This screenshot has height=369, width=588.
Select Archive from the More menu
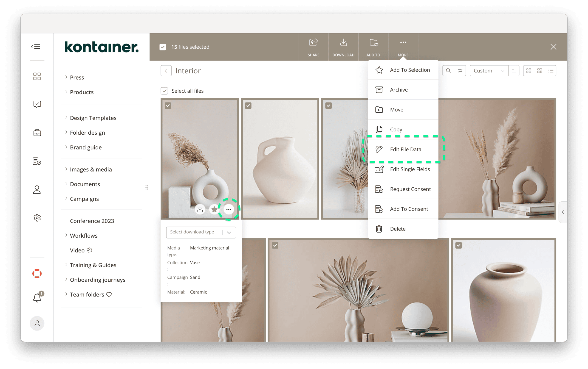pos(399,89)
